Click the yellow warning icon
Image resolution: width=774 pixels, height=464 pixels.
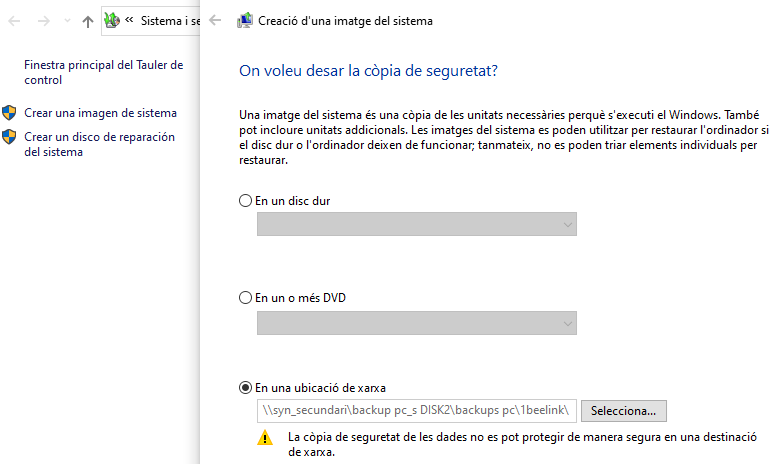click(265, 437)
